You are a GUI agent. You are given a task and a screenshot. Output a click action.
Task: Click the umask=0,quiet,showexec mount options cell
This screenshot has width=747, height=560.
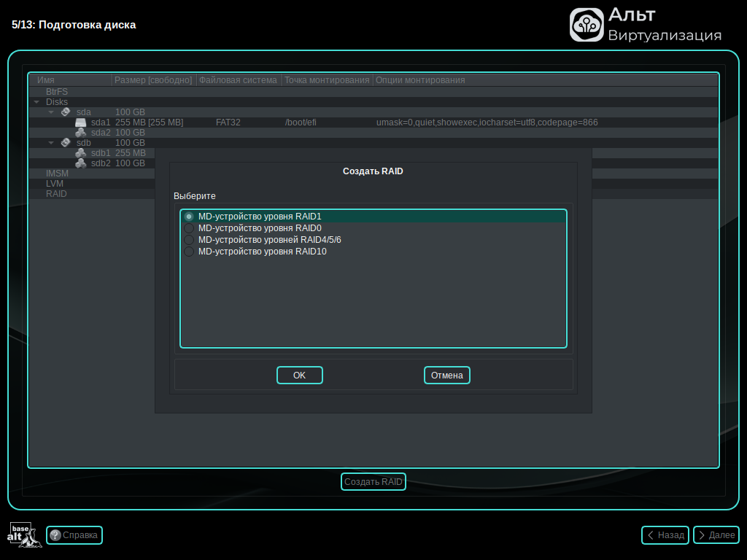tap(487, 122)
